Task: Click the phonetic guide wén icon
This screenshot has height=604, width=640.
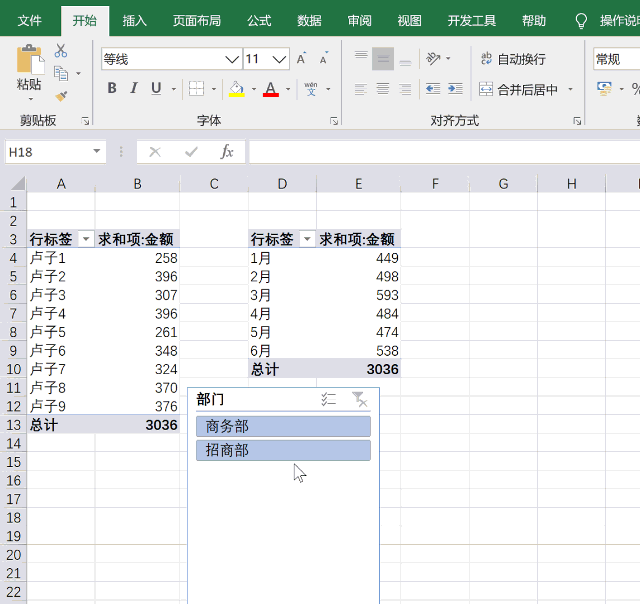Action: click(x=311, y=89)
